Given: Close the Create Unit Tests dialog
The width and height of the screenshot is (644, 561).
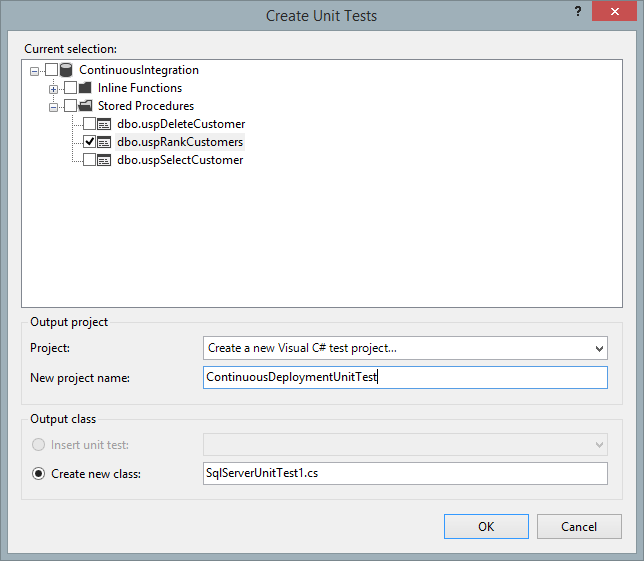Looking at the screenshot, I should [x=619, y=11].
